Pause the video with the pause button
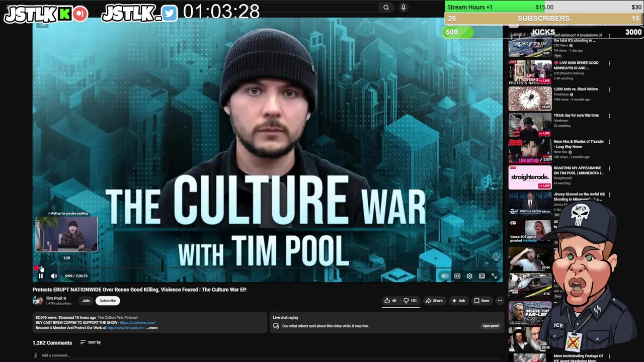 (x=41, y=276)
